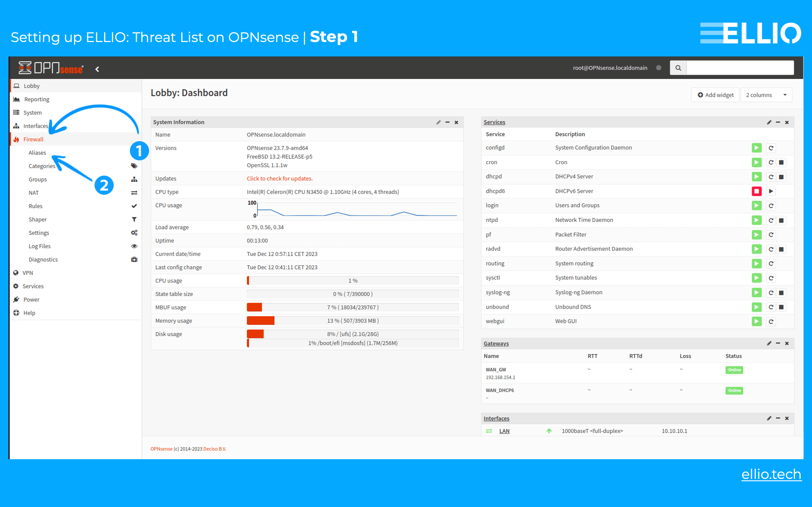Collapse the sidebar with the chevron arrow
The image size is (812, 507).
(97, 69)
